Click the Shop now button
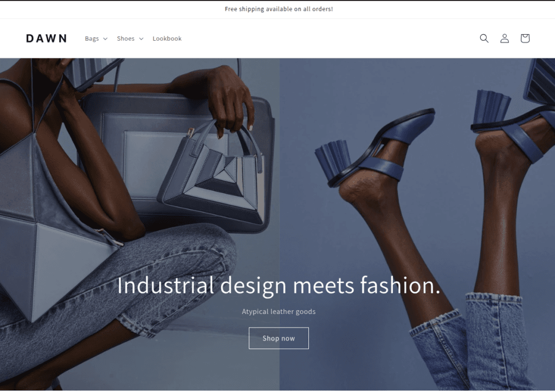 [x=279, y=338]
